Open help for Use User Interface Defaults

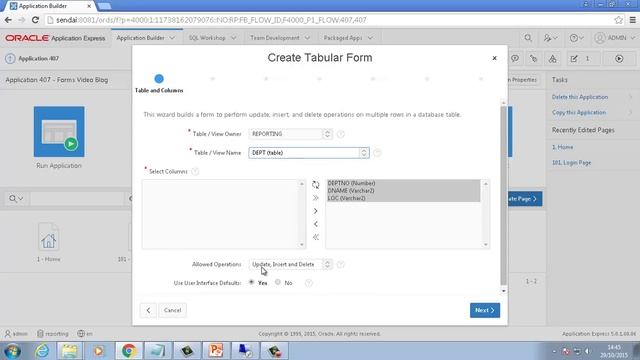click(x=309, y=283)
